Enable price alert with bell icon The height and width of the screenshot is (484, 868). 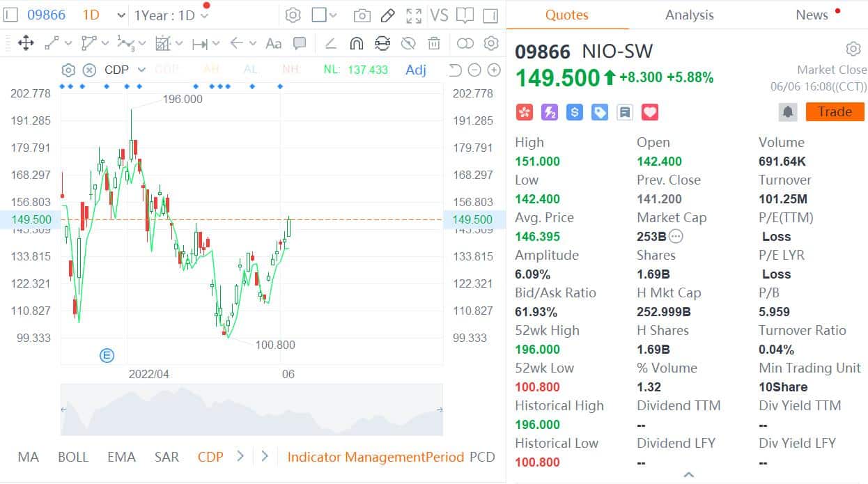tap(788, 111)
